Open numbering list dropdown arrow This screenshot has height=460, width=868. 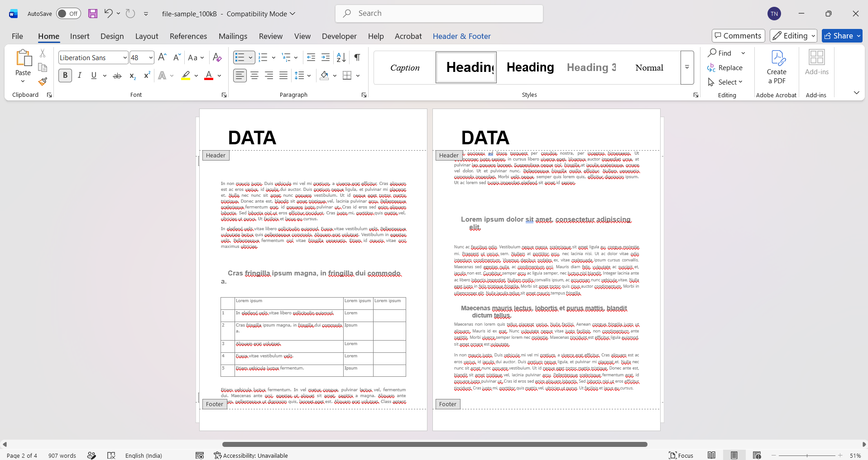[273, 57]
